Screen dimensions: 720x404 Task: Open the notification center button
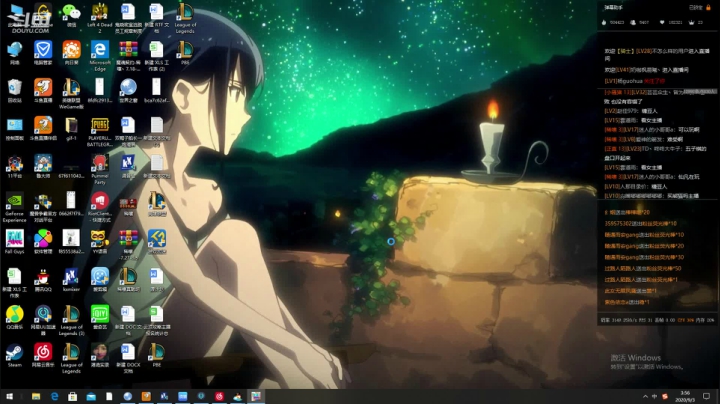(706, 396)
